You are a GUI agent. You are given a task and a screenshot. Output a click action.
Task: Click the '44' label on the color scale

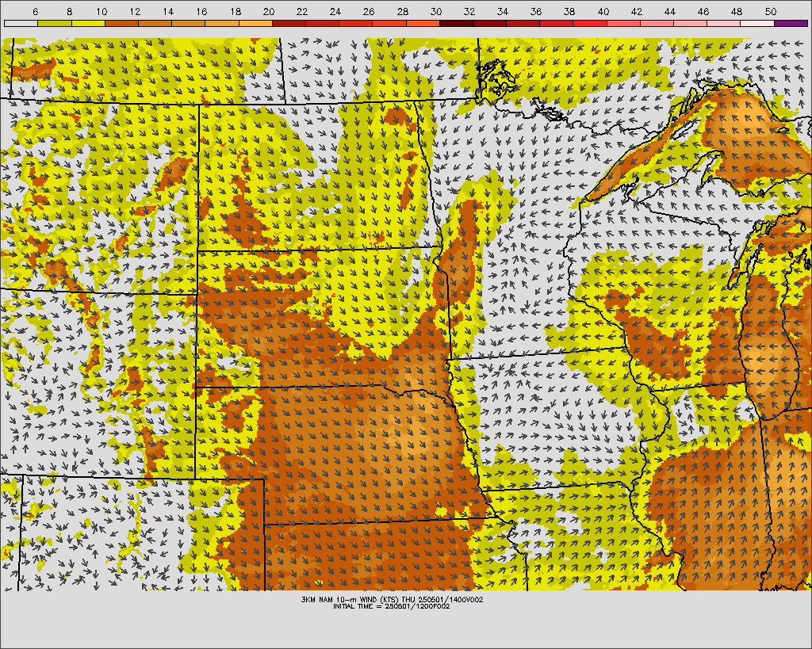pos(671,11)
